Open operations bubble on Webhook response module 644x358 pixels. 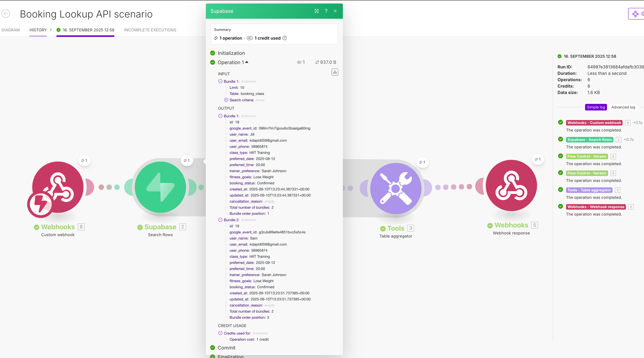(538, 159)
